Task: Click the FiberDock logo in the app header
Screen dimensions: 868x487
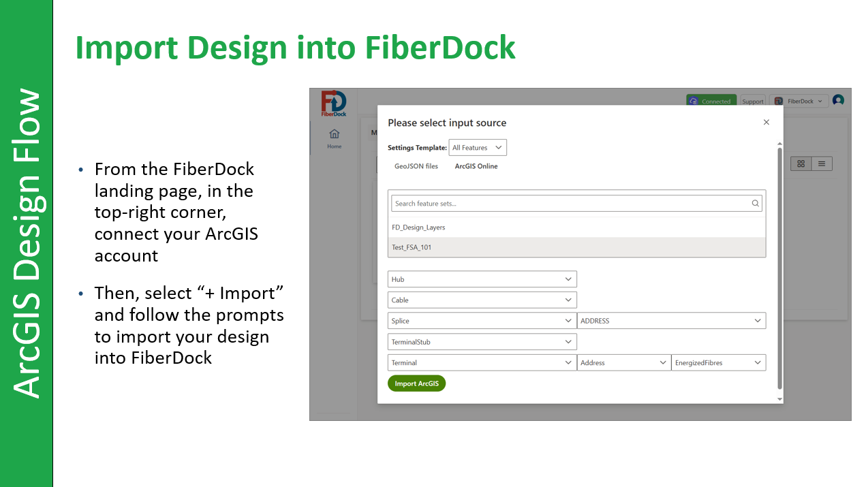Action: pos(334,104)
